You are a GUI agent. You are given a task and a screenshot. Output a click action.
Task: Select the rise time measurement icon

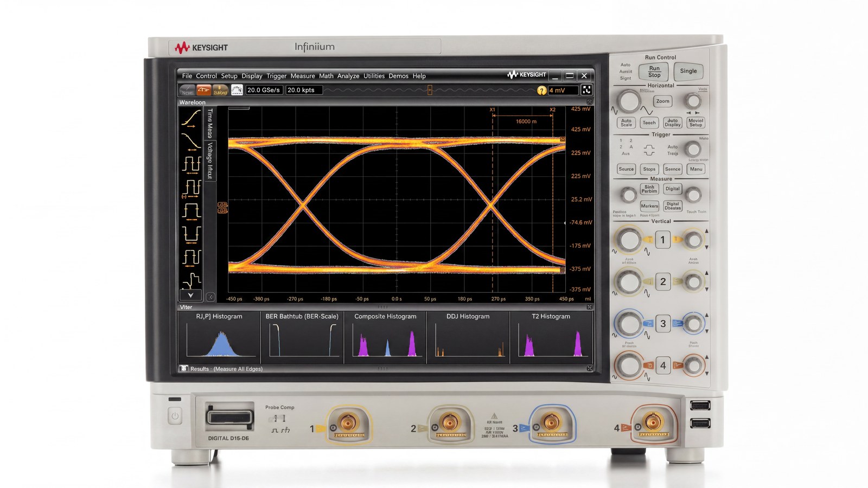tap(191, 118)
